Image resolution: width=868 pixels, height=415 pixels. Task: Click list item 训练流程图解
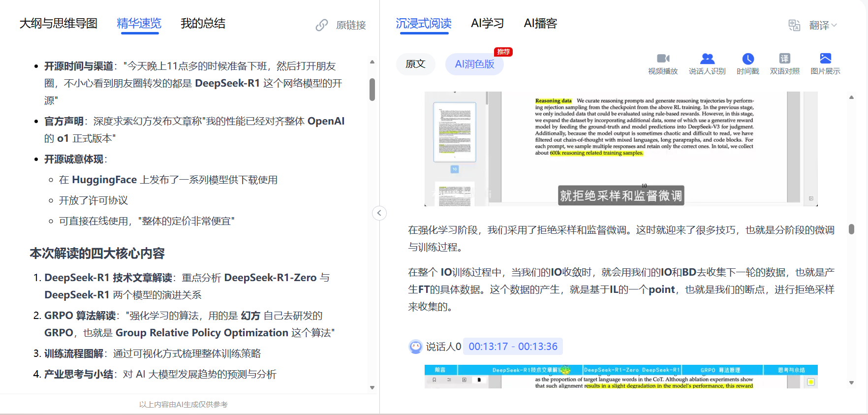click(x=153, y=353)
